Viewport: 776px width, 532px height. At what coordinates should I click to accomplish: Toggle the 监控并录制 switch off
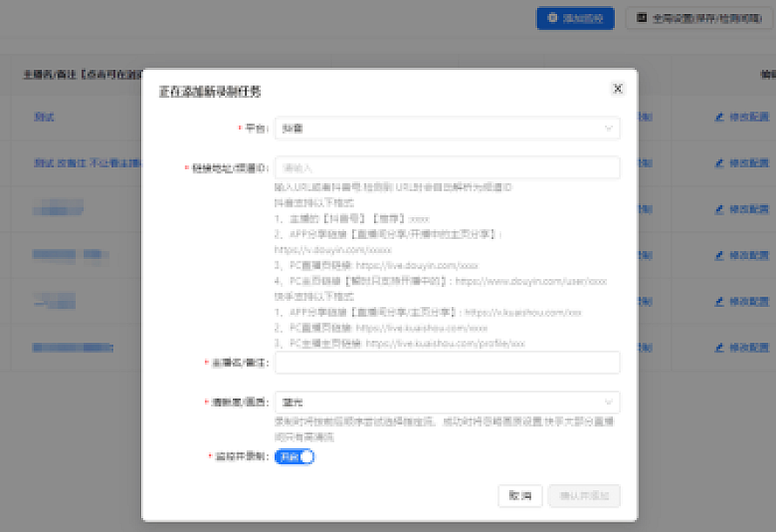(294, 456)
